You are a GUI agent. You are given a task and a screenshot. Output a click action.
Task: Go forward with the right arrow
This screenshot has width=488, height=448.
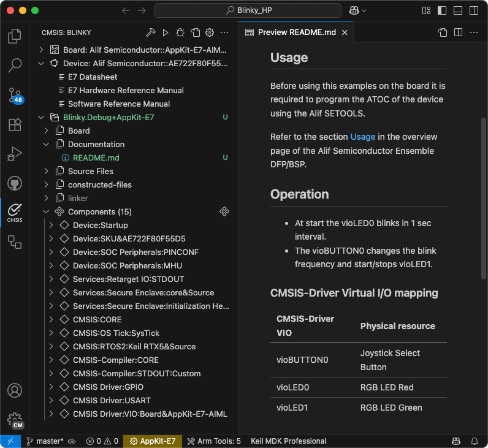142,10
